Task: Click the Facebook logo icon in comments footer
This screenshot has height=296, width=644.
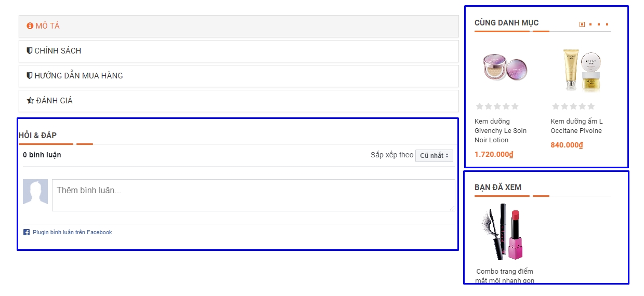Action: 27,232
